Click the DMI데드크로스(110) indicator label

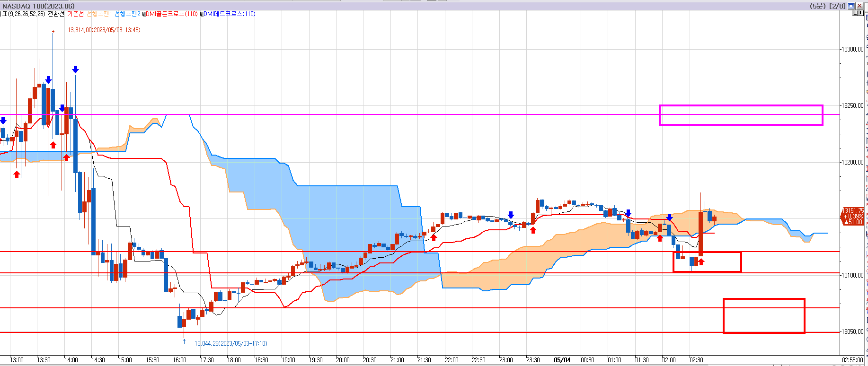[x=229, y=14]
